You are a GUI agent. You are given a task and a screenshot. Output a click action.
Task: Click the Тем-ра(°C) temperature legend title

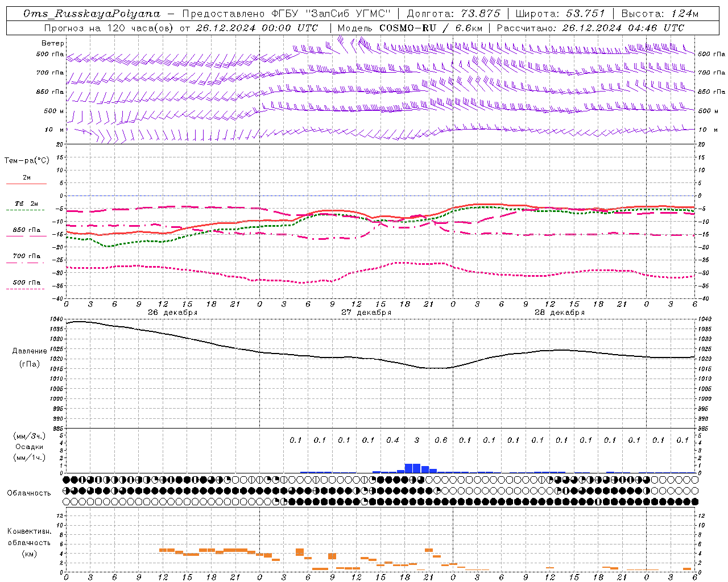tap(27, 161)
